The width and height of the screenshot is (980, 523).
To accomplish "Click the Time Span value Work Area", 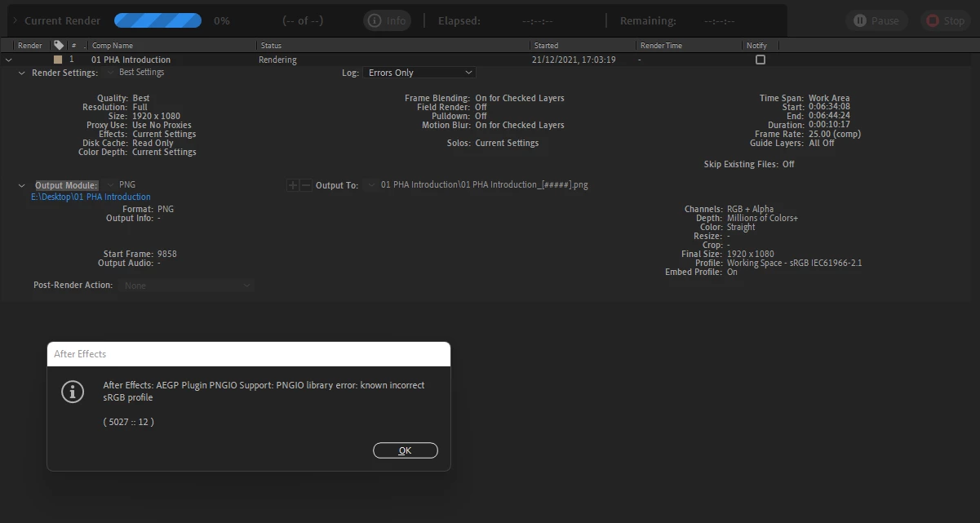I will click(x=829, y=98).
